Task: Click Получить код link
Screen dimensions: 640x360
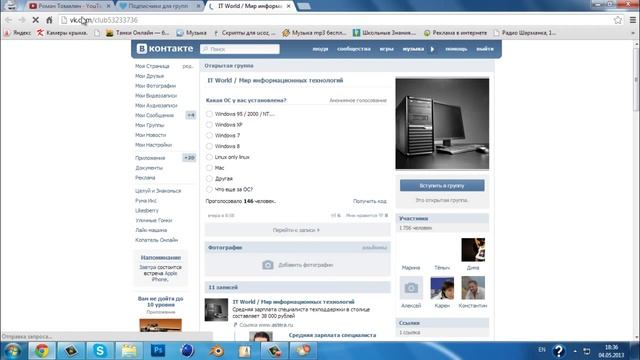Action: pyautogui.click(x=369, y=201)
